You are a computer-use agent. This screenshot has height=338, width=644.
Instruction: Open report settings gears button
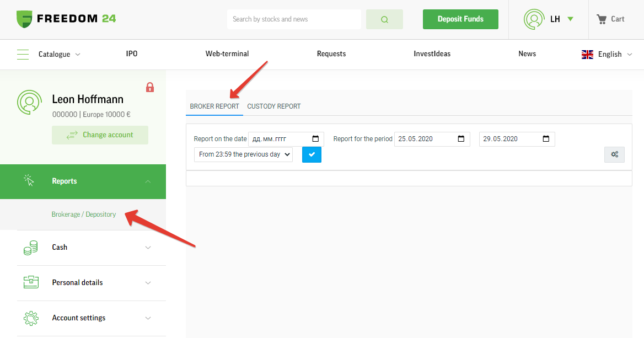[614, 154]
